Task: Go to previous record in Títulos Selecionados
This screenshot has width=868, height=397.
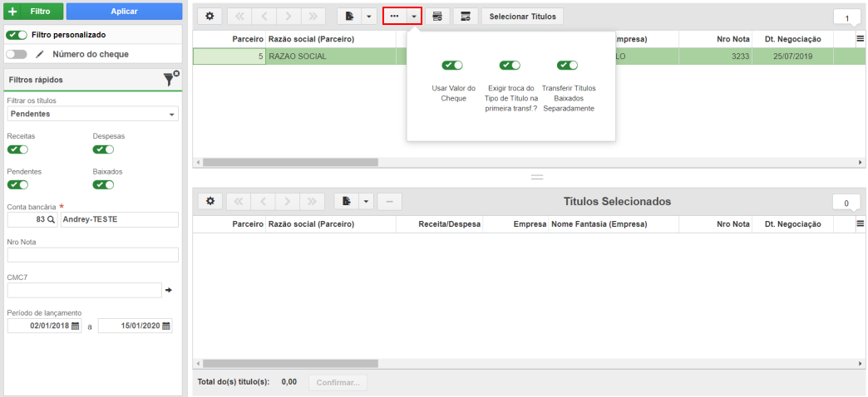Action: tap(264, 201)
